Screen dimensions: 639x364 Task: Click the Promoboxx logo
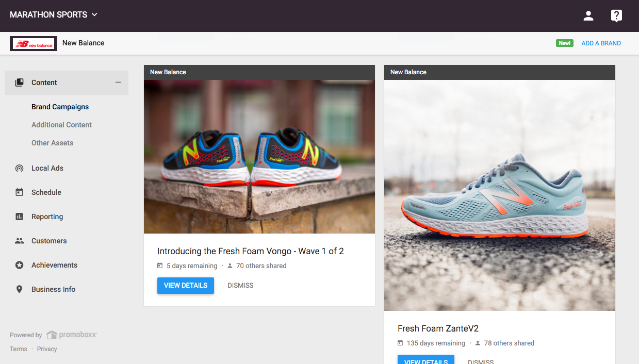click(72, 335)
